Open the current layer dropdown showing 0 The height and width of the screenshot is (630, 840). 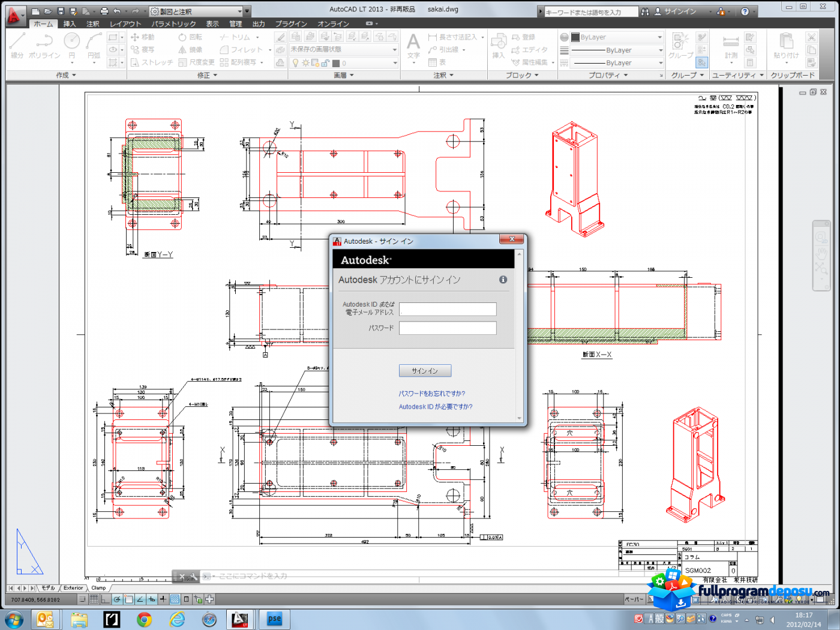344,63
